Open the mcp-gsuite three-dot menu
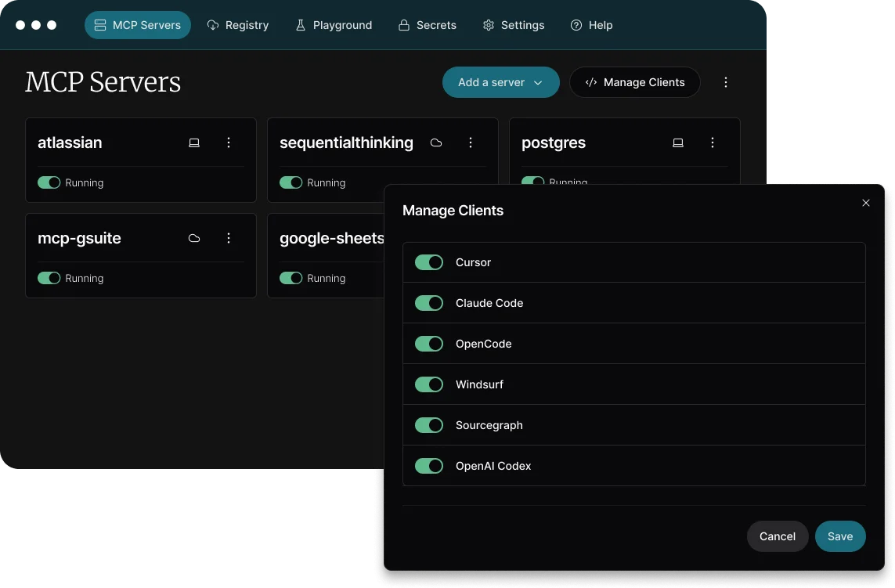The height and width of the screenshot is (588, 895). (229, 238)
